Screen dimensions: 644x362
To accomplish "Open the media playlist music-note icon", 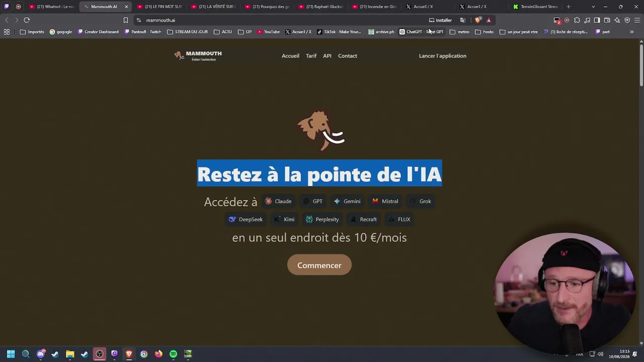I will [587, 20].
